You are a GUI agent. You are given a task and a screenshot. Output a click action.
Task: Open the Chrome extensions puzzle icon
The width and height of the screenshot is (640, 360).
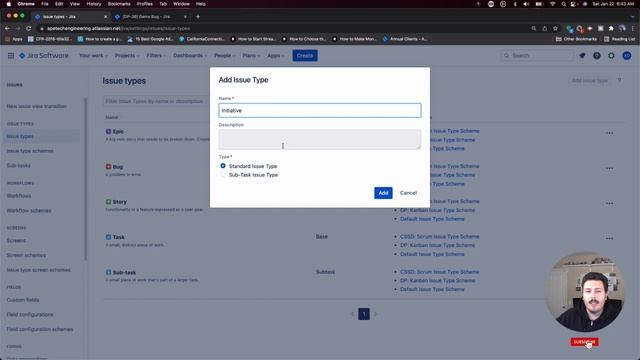point(611,28)
